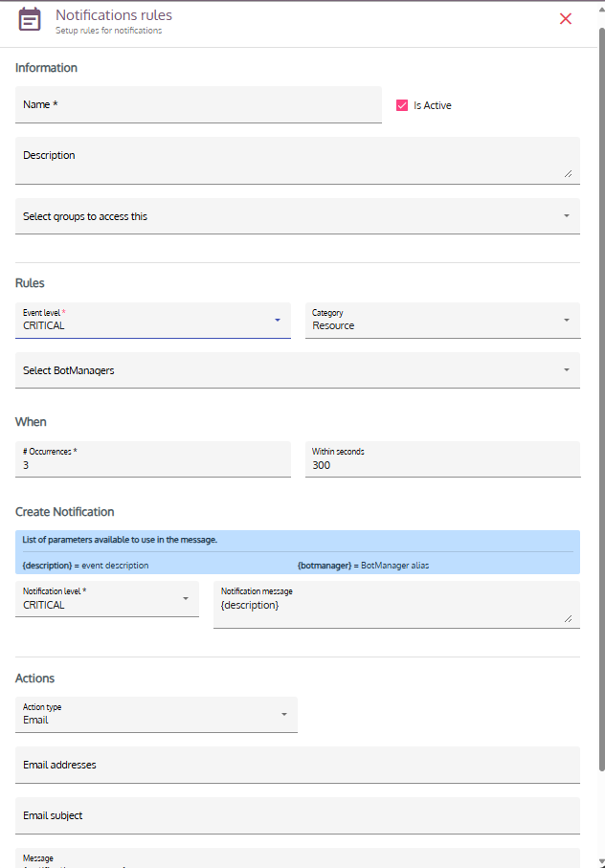Click the Create Notification heading

coord(65,511)
